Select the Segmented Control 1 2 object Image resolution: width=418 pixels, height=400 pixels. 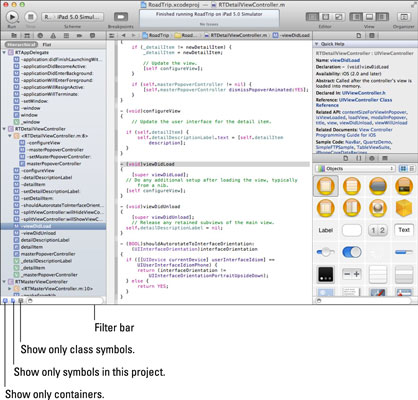point(378,230)
